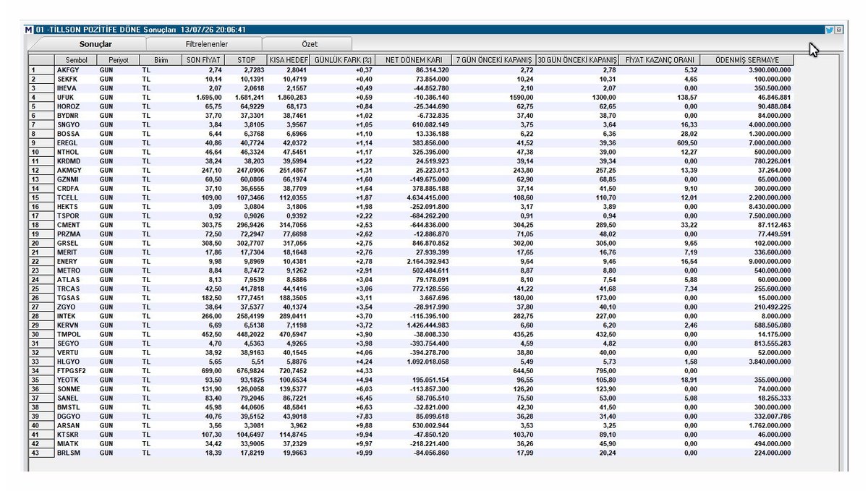
Task: Click the Twitter share icon in title bar
Action: pyautogui.click(x=829, y=30)
